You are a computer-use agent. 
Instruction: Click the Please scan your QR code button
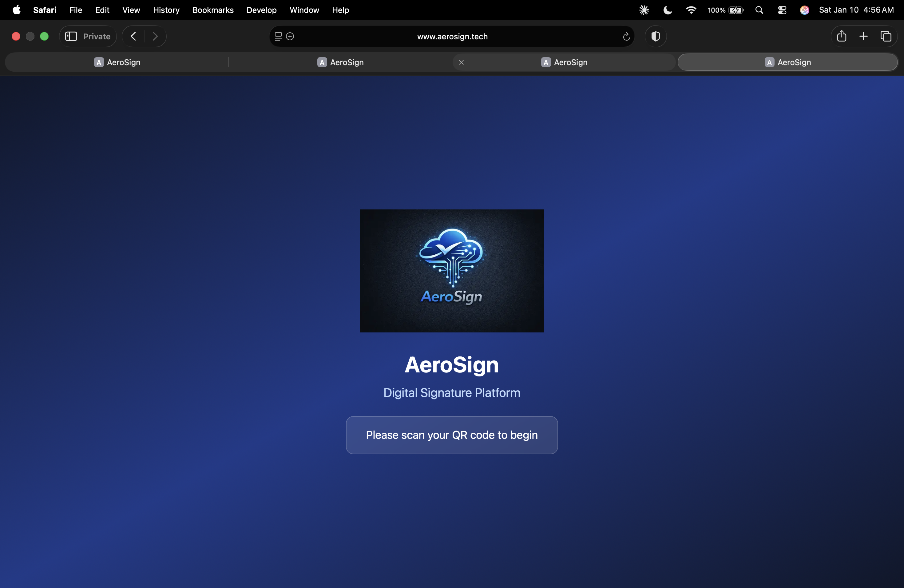[452, 435]
